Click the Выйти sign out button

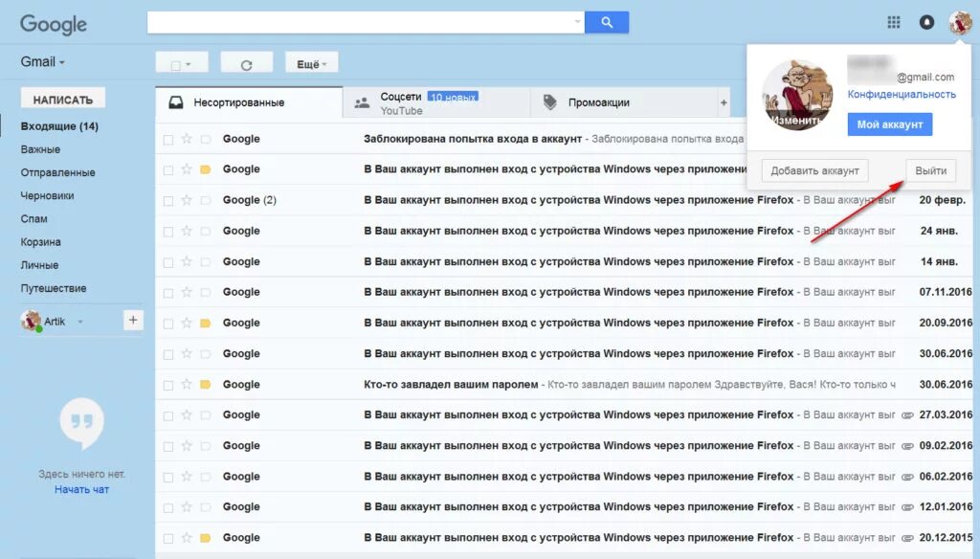click(x=930, y=170)
